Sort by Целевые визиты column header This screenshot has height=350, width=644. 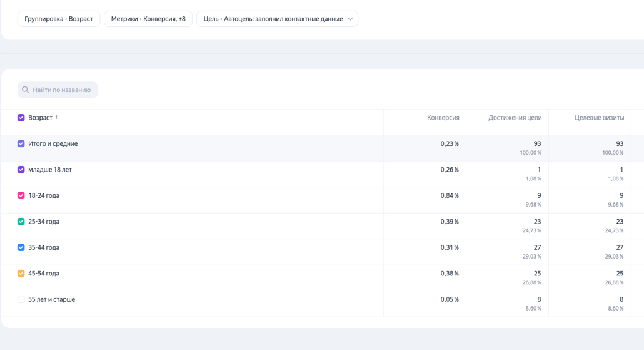click(599, 118)
